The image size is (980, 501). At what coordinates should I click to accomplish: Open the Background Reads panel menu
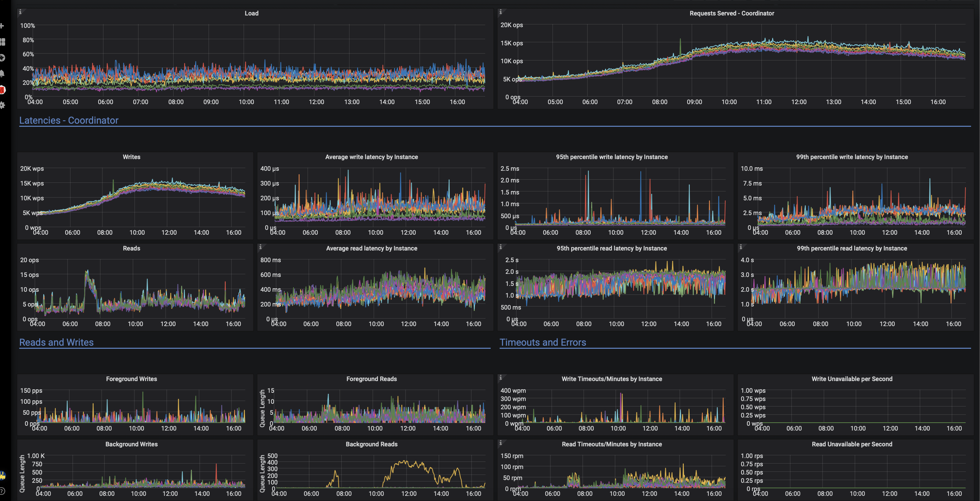coord(371,444)
